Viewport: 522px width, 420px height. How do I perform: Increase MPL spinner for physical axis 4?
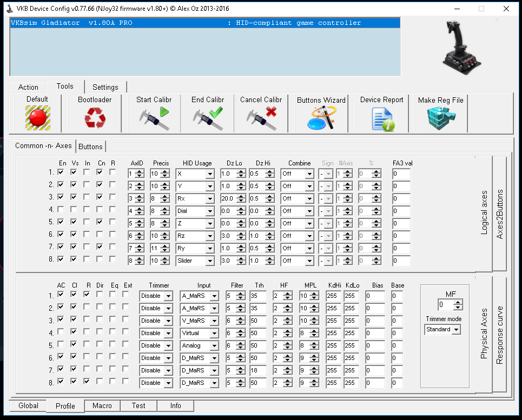pos(314,331)
